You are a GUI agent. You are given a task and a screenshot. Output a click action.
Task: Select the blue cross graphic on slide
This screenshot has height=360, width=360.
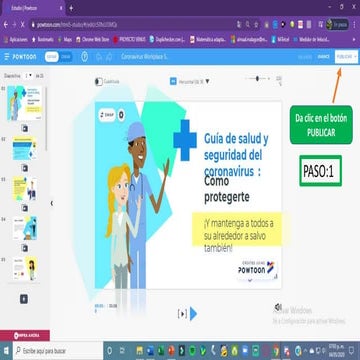click(185, 140)
